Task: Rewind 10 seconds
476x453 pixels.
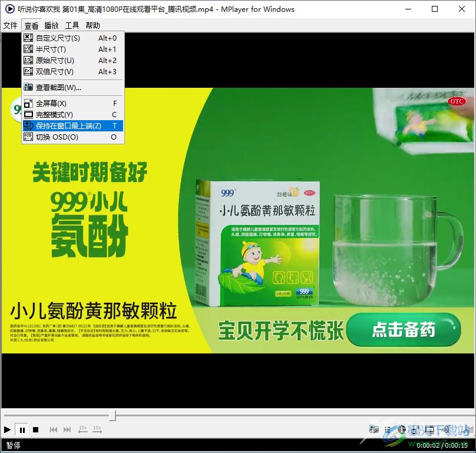Action: [x=83, y=429]
